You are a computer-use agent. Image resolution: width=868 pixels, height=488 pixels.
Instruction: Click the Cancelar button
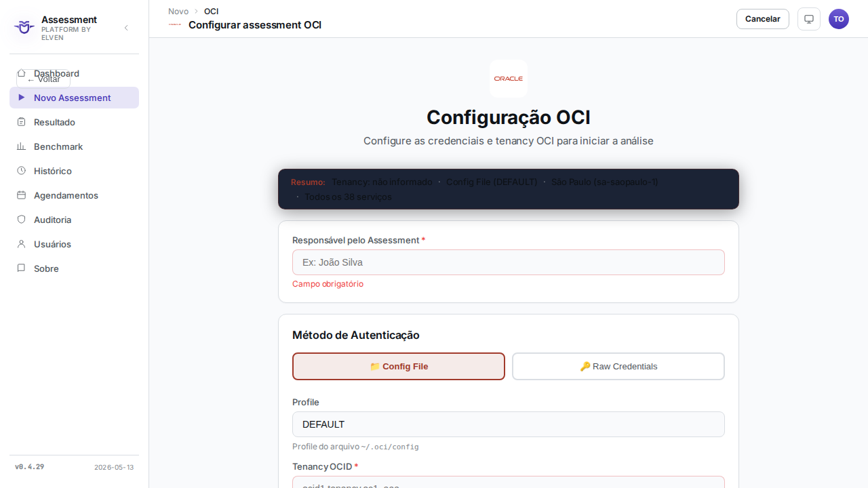coord(763,19)
